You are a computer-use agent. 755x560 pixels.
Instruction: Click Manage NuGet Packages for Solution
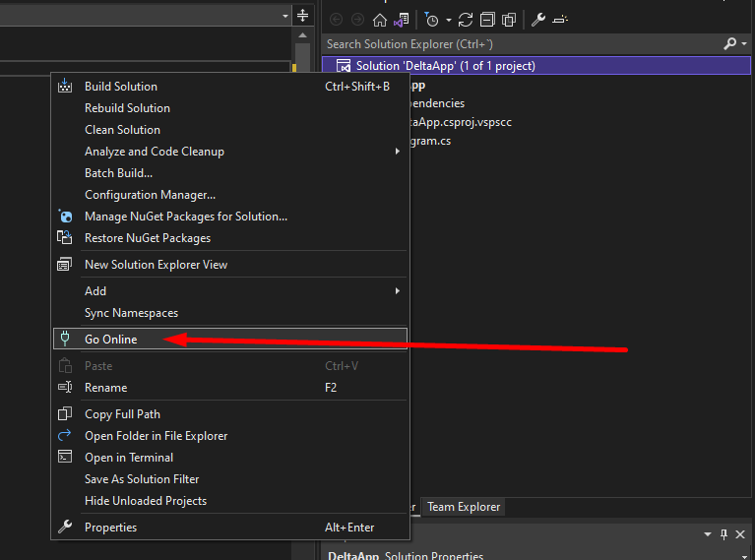pyautogui.click(x=185, y=217)
